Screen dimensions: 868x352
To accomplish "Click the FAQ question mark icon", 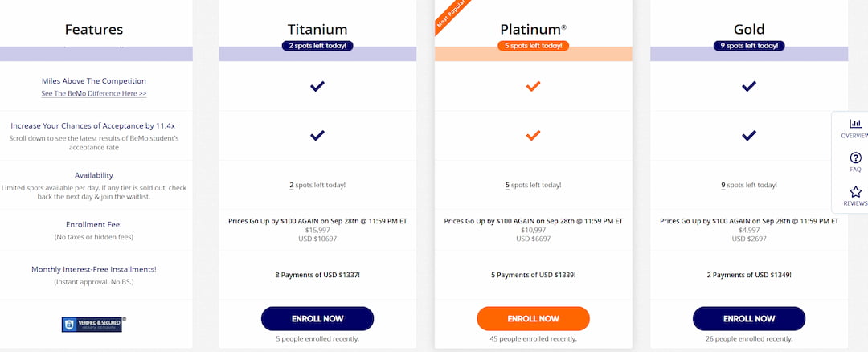I will tap(855, 158).
